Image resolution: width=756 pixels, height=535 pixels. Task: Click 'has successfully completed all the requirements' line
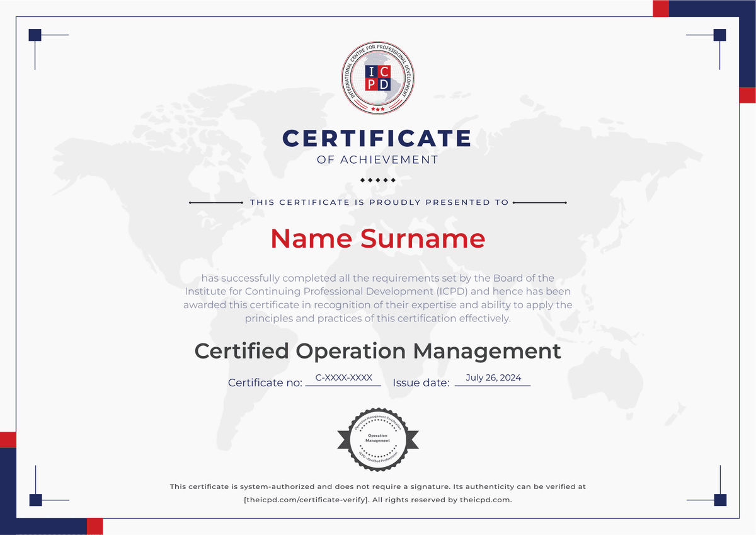pos(378,278)
